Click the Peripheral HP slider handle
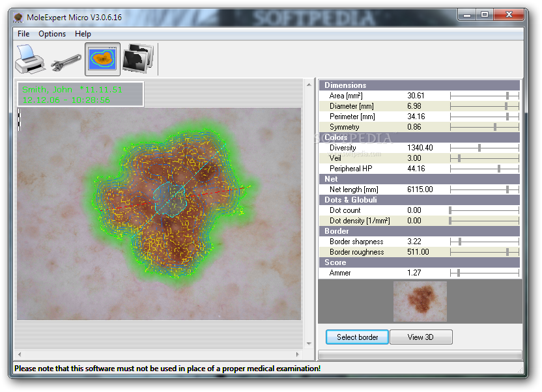The height and width of the screenshot is (392, 542). [x=499, y=169]
